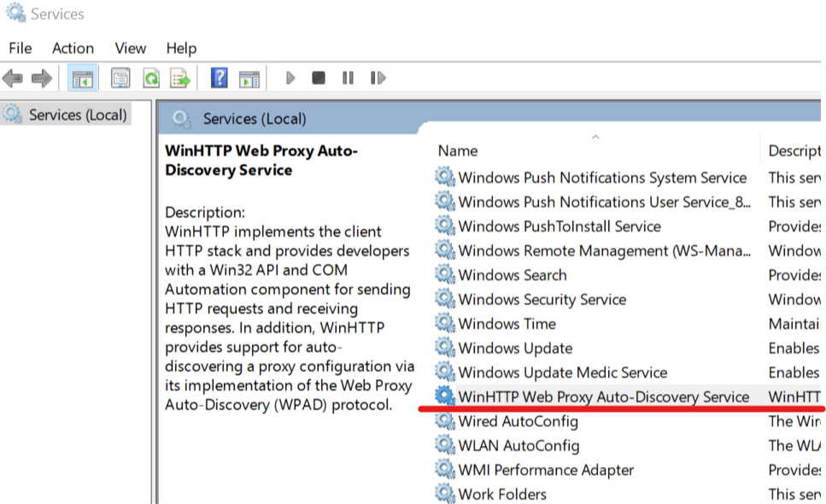Open the Help menu

181,49
